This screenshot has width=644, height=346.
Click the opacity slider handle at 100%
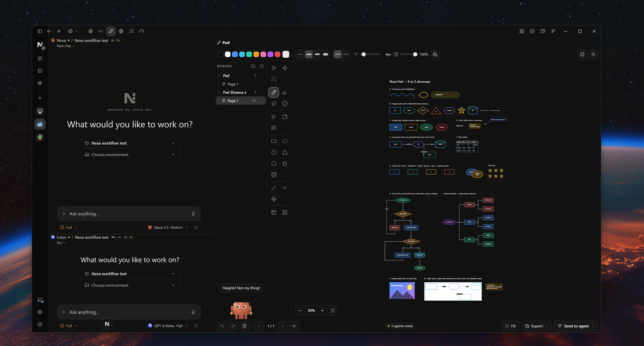point(415,54)
